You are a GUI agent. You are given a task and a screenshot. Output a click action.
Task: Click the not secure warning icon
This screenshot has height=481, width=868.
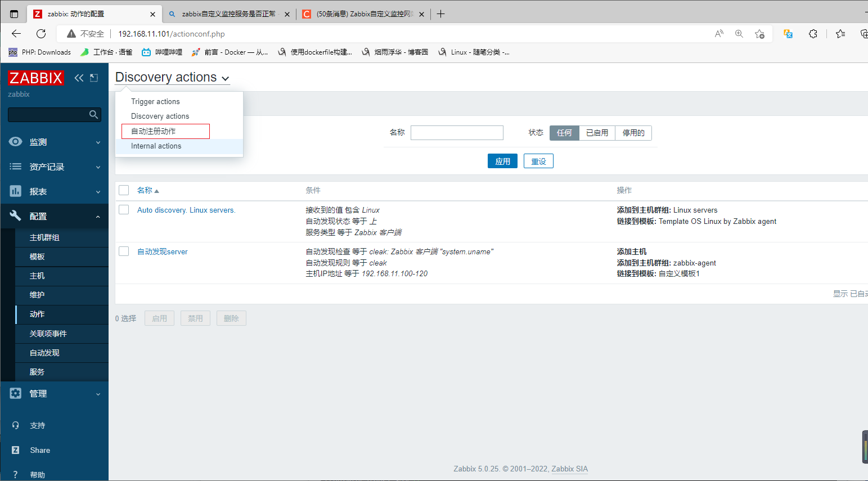click(x=71, y=34)
